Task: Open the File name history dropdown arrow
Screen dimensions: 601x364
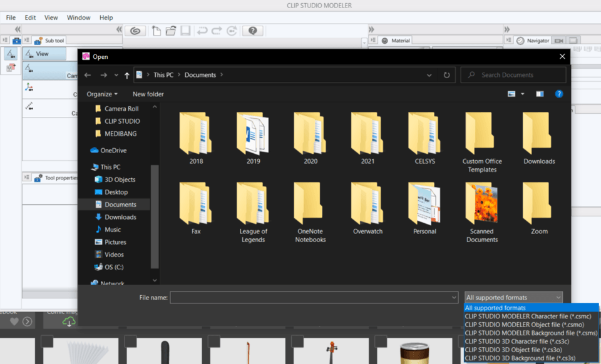Action: [454, 298]
